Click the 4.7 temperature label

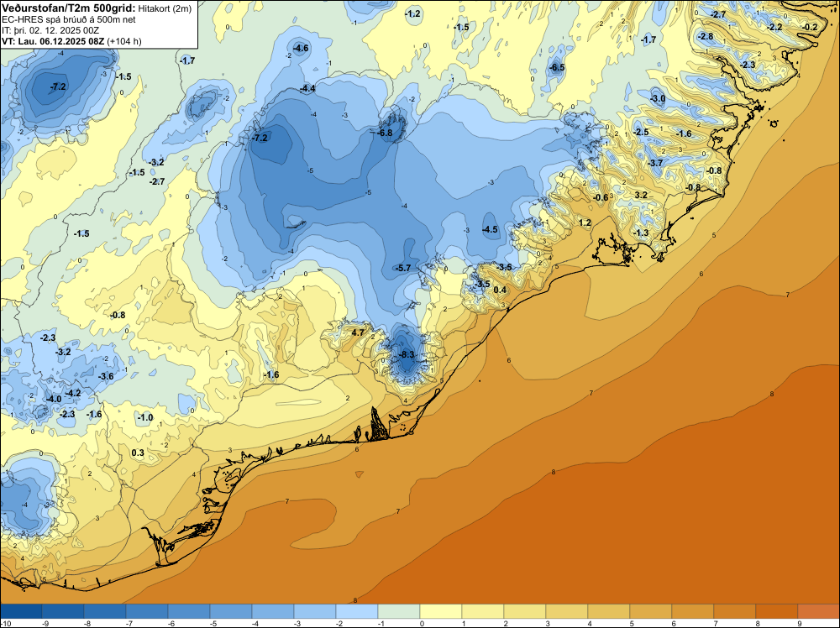tap(357, 332)
